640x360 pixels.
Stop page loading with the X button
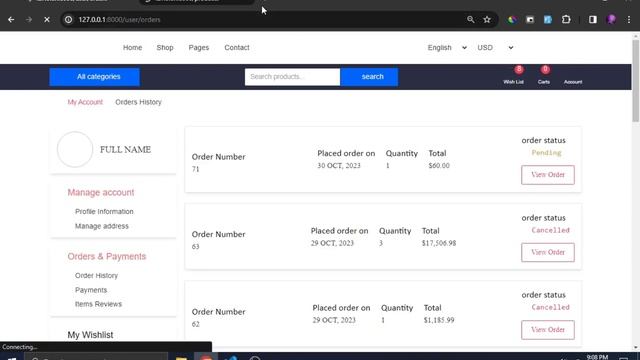click(47, 20)
